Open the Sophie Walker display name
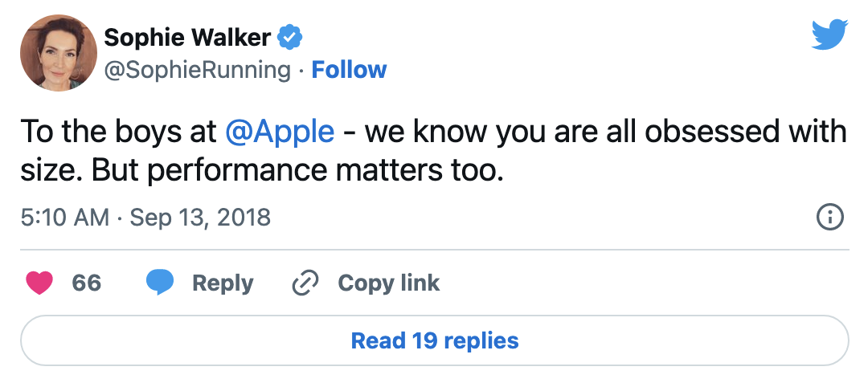This screenshot has height=387, width=868. 189,37
